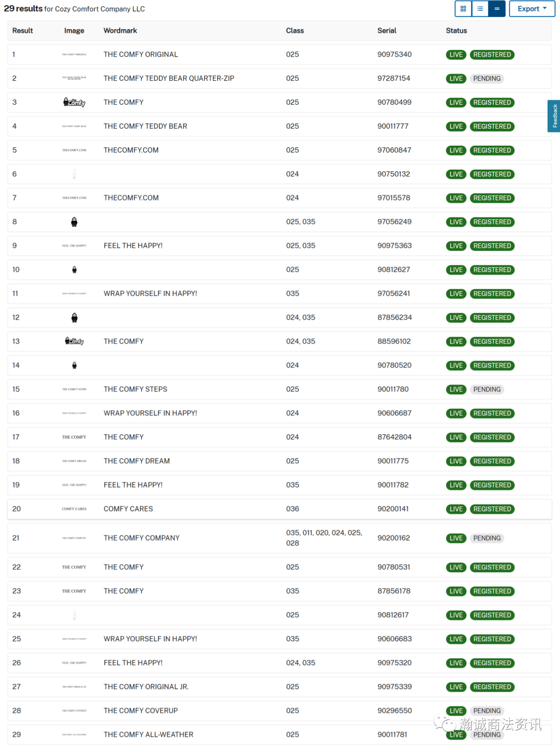Sort by the Class column header
The height and width of the screenshot is (749, 560).
tap(295, 31)
